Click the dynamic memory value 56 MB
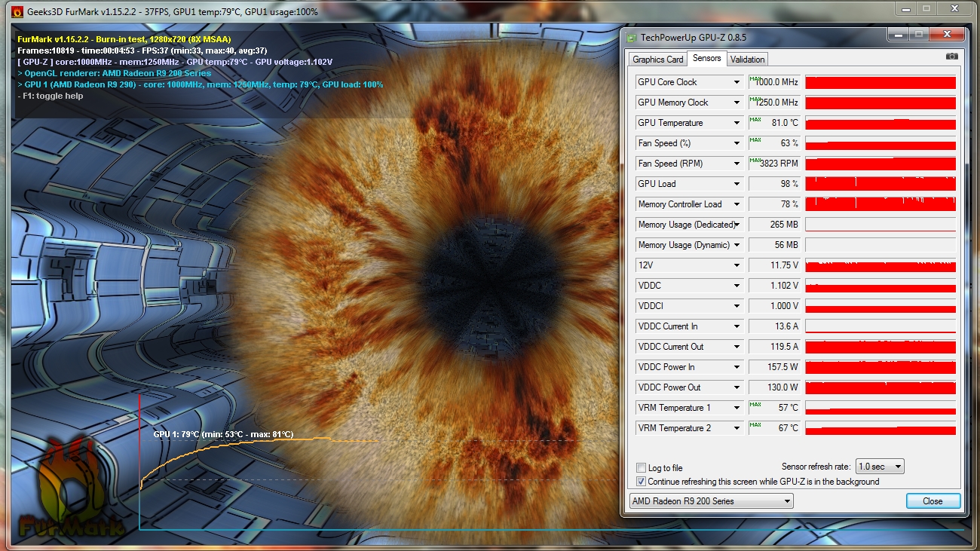The image size is (980, 551). (774, 245)
